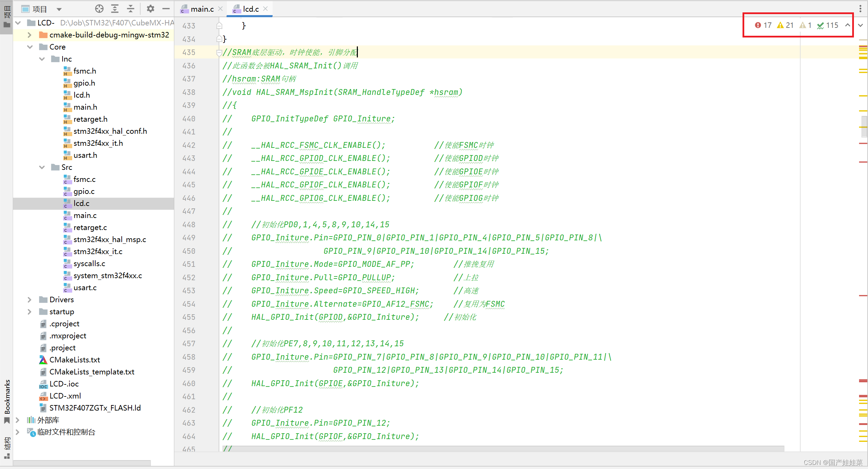Click the warnings indicator showing 21
This screenshot has width=868, height=469.
point(785,25)
